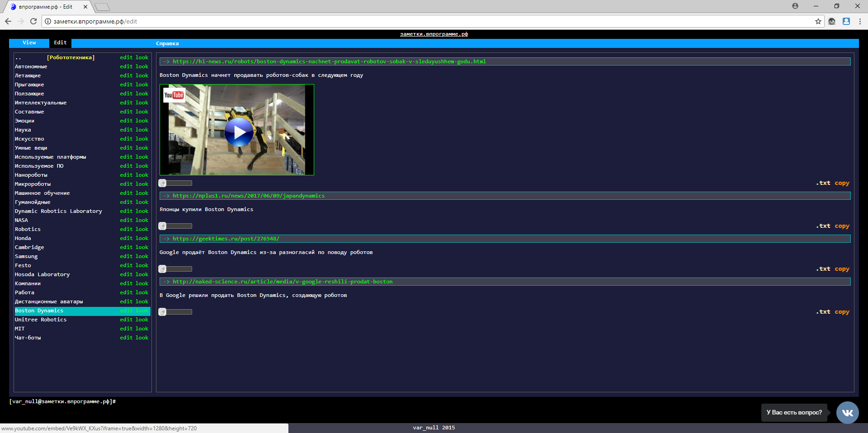This screenshot has height=433, width=868.
Task: Click edit for Прыгающие
Action: (126, 85)
